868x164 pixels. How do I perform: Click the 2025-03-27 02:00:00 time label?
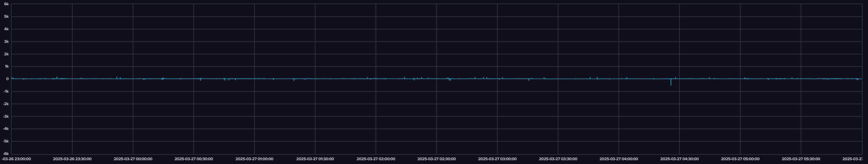click(376, 159)
